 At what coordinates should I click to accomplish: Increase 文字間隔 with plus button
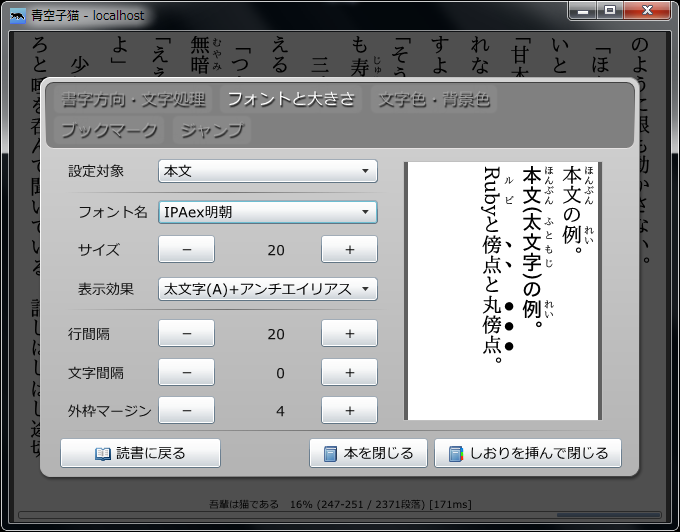(350, 372)
